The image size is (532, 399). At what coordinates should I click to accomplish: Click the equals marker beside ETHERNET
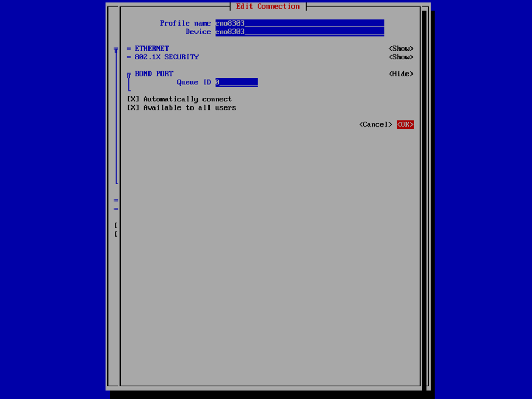pyautogui.click(x=129, y=49)
